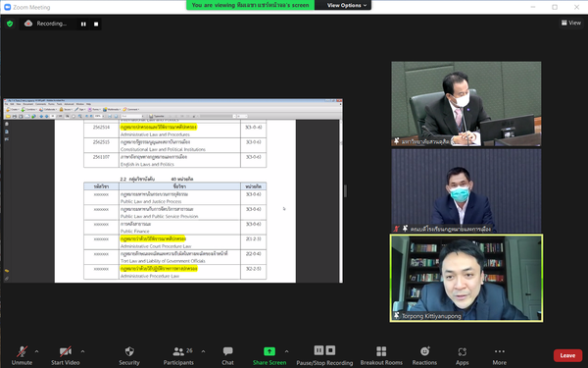Open Document menu in shared Acrobat window
Image resolution: width=588 pixels, height=368 pixels.
tap(28, 104)
